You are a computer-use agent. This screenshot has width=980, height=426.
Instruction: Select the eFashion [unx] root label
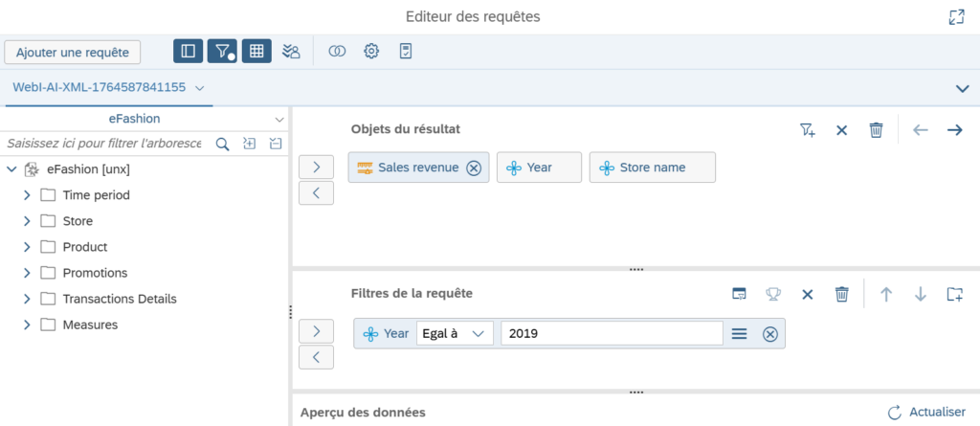coord(89,168)
